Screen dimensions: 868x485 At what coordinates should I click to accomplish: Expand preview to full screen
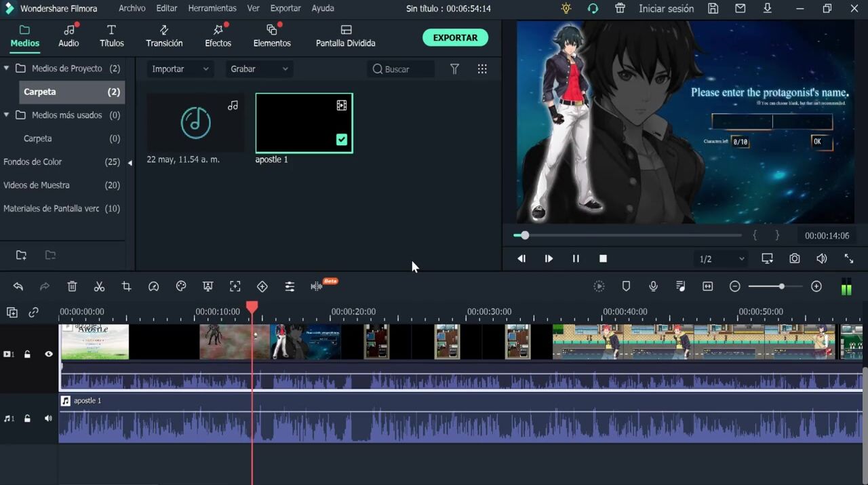coord(849,258)
